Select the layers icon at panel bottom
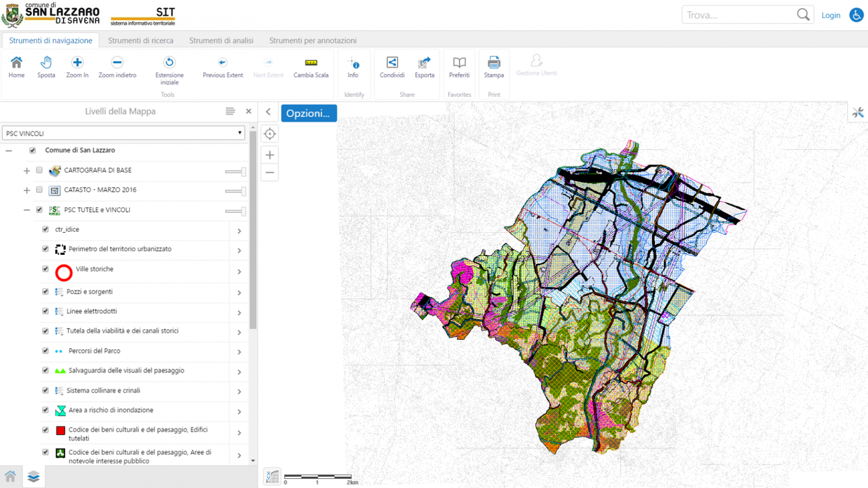 (x=33, y=476)
